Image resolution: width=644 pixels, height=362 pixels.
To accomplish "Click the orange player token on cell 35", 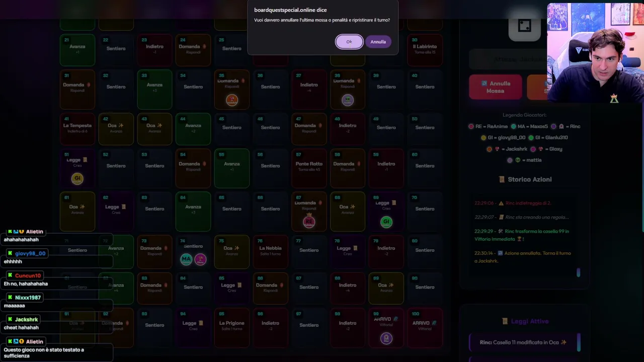I will point(232,100).
